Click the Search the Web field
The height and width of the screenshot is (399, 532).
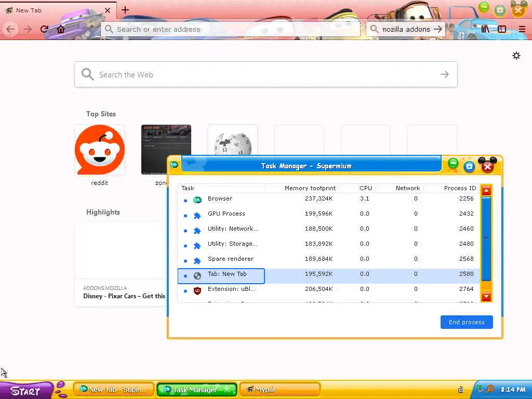click(x=265, y=74)
